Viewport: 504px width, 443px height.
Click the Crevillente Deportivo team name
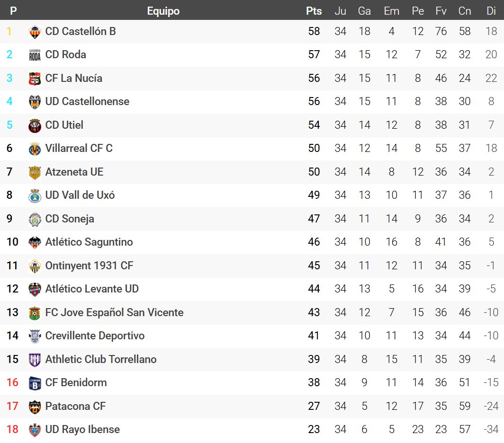(95, 336)
